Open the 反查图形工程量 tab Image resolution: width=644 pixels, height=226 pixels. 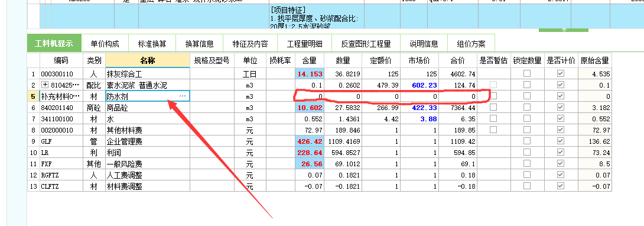[x=366, y=44]
